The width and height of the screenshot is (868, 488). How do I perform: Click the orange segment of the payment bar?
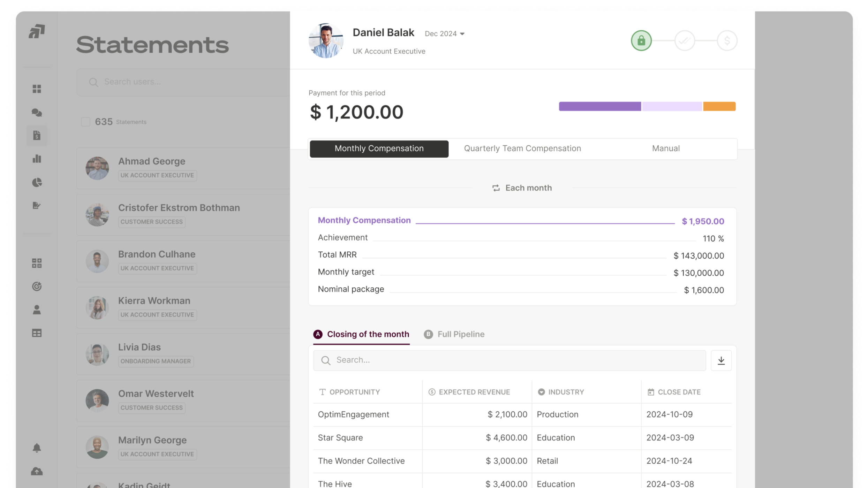point(719,106)
